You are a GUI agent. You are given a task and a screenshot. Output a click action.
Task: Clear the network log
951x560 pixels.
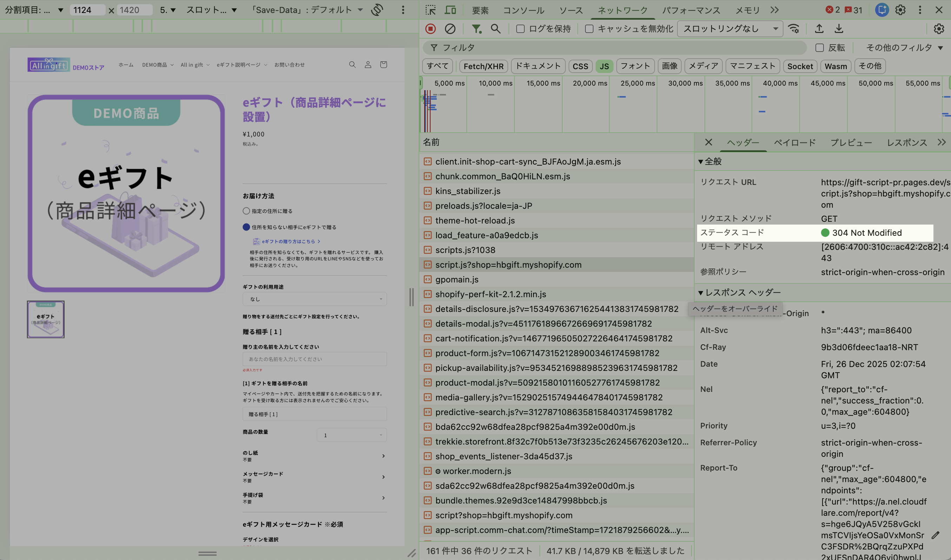450,29
